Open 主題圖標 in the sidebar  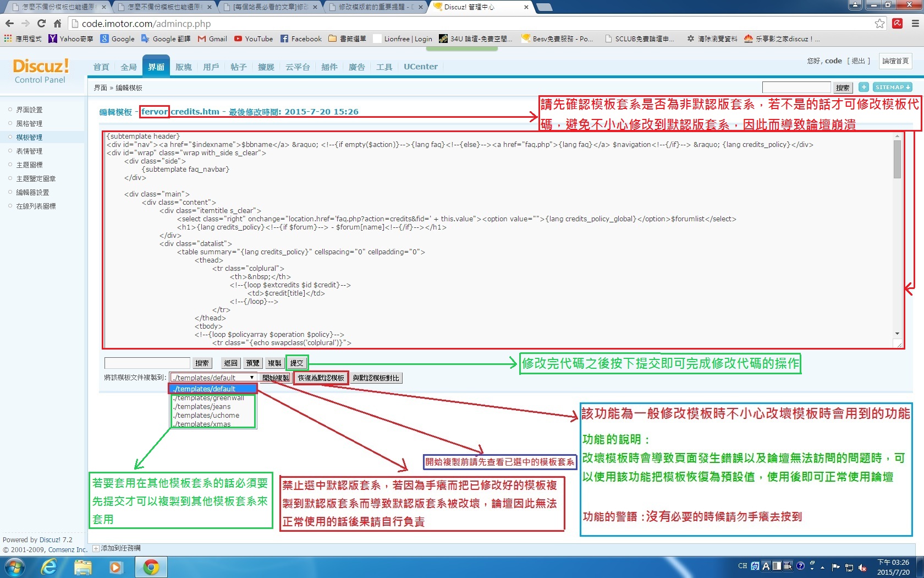[29, 165]
